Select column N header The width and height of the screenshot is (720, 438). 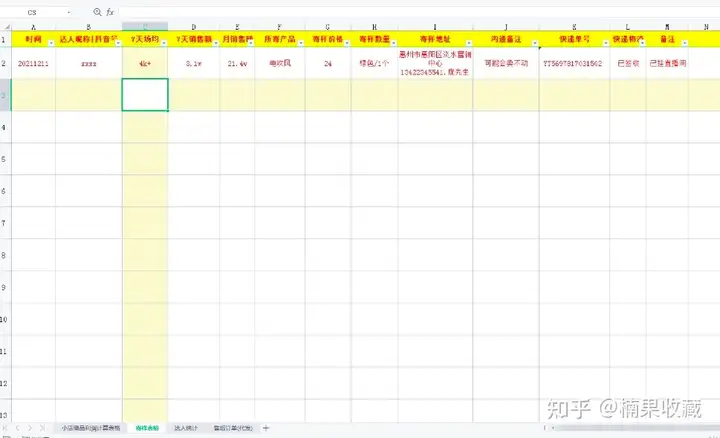706,27
